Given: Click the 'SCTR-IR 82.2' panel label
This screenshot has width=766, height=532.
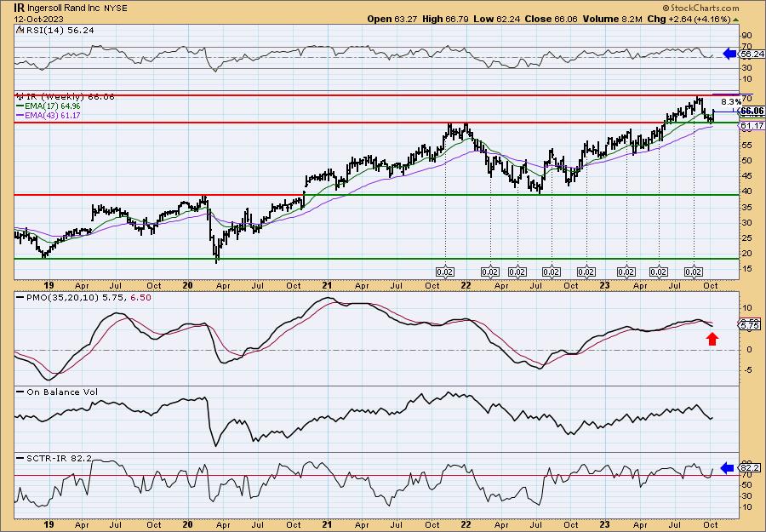Looking at the screenshot, I should pos(59,458).
